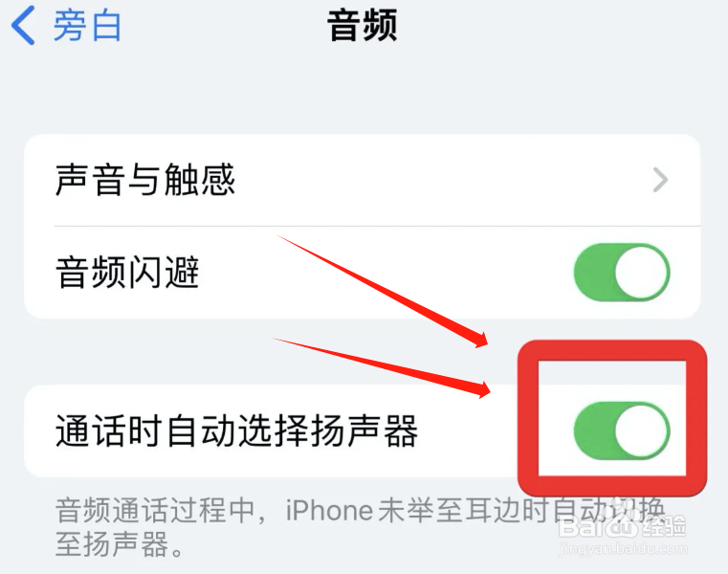
Task: Click the lower red arrow annotation
Action: tap(382, 367)
